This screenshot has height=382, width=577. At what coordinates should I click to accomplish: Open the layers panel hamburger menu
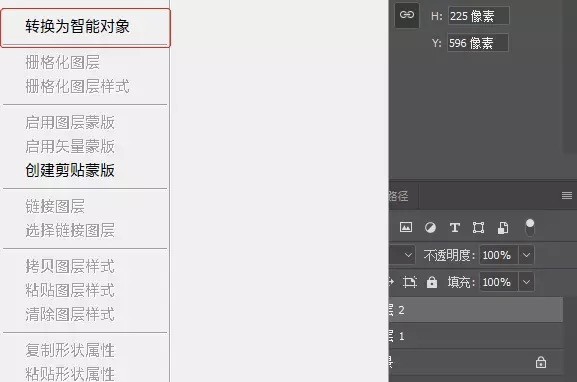[x=567, y=195]
